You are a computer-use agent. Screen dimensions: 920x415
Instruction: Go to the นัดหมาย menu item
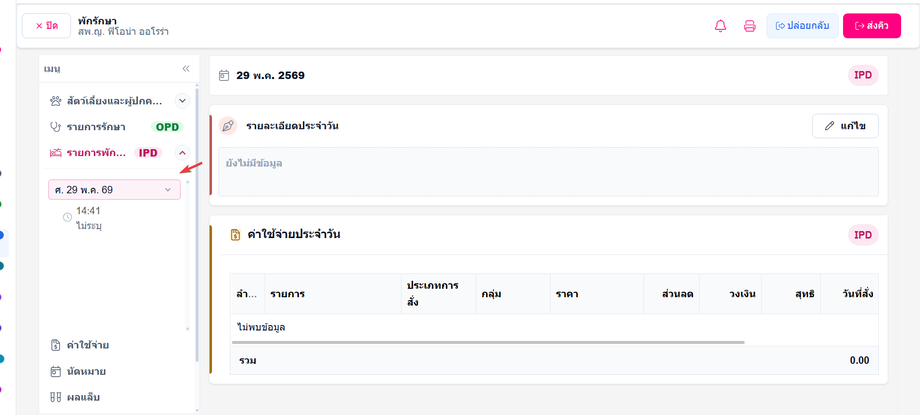(x=79, y=372)
